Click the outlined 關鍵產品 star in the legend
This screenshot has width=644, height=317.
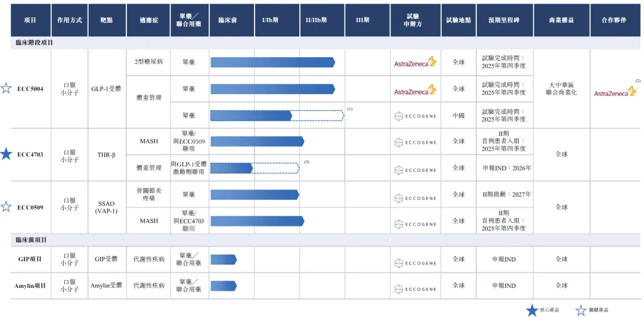coord(581,310)
